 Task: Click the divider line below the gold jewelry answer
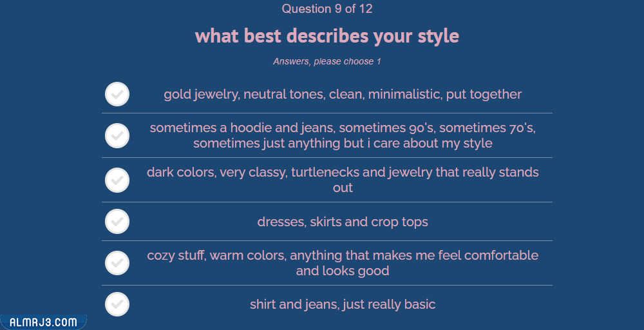coord(327,113)
